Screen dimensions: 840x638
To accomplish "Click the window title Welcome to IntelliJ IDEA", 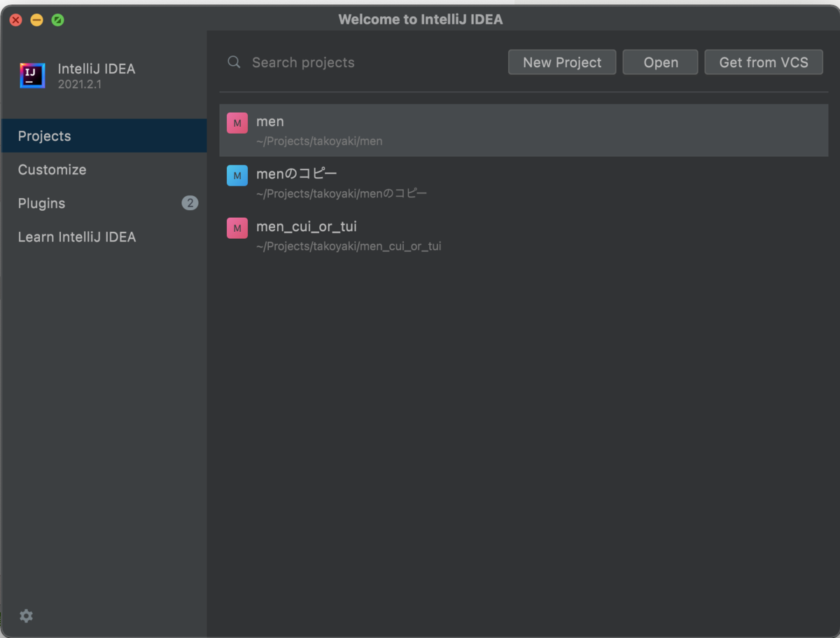I will coord(421,20).
